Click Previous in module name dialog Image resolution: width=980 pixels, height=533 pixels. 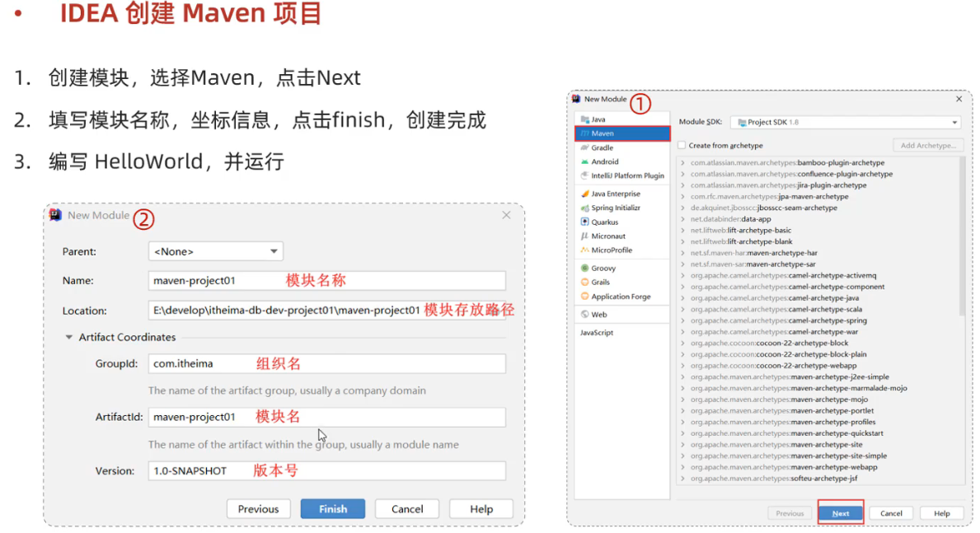(x=258, y=509)
